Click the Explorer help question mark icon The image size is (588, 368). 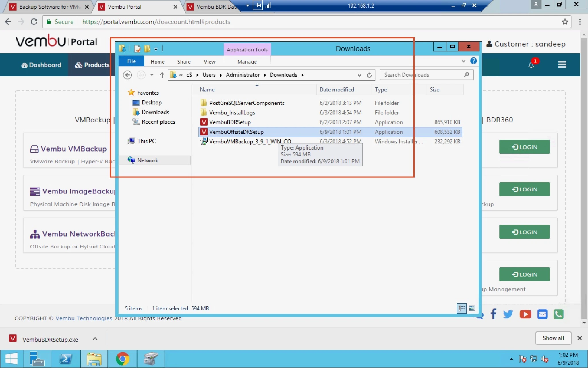tap(473, 61)
